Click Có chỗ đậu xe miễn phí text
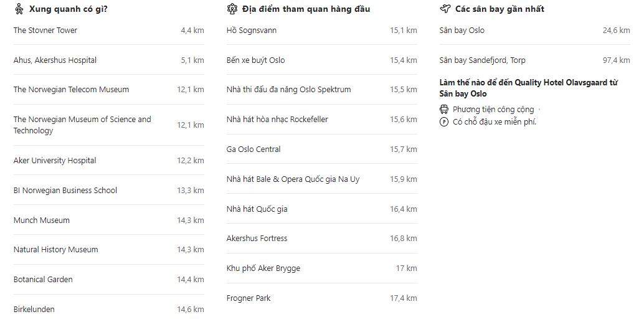Screen dimensions: 644x332 495,121
